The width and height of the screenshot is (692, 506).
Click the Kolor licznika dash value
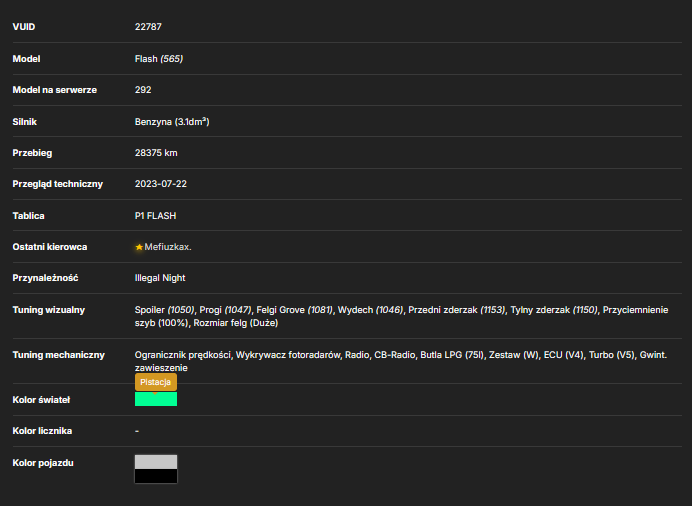[137, 431]
